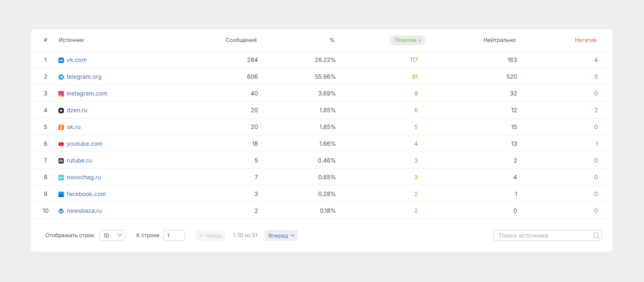The height and width of the screenshot is (282, 644).
Task: Click the vk.com favicon icon
Action: 61,60
